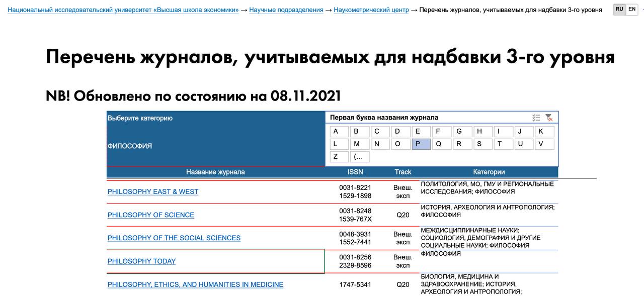The height and width of the screenshot is (296, 644).
Task: Select ISSN cell 0031-8221 1529-1898
Action: tap(355, 191)
